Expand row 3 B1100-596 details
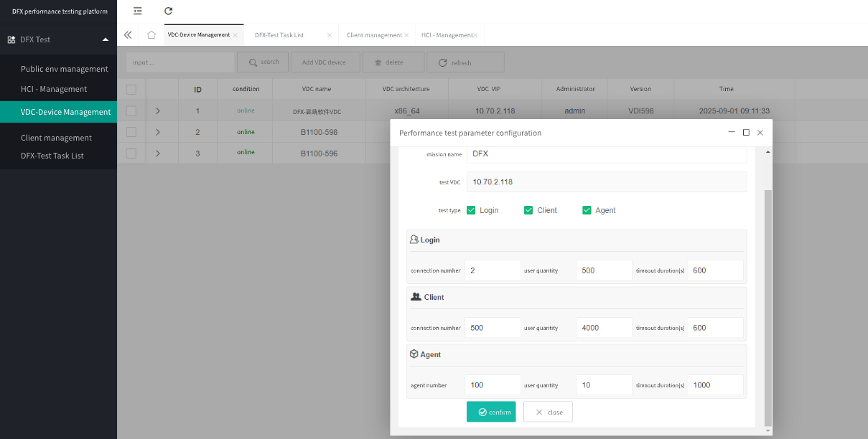The width and height of the screenshot is (868, 439). [x=158, y=153]
